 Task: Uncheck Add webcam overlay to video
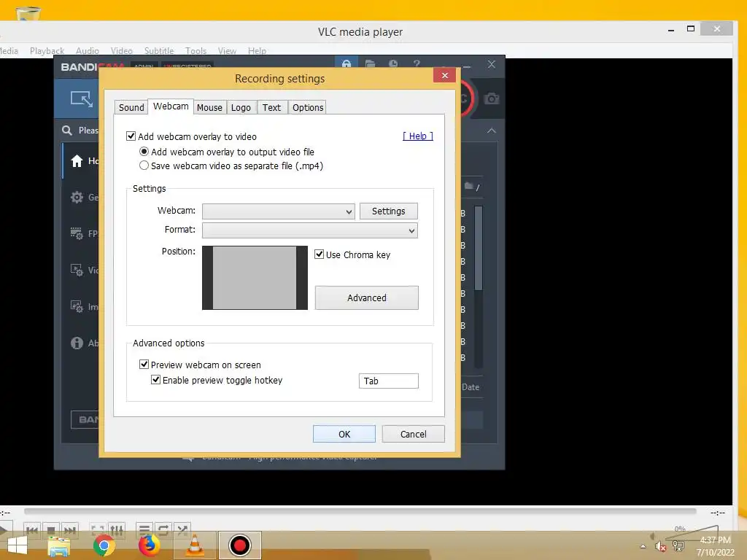[x=131, y=136]
